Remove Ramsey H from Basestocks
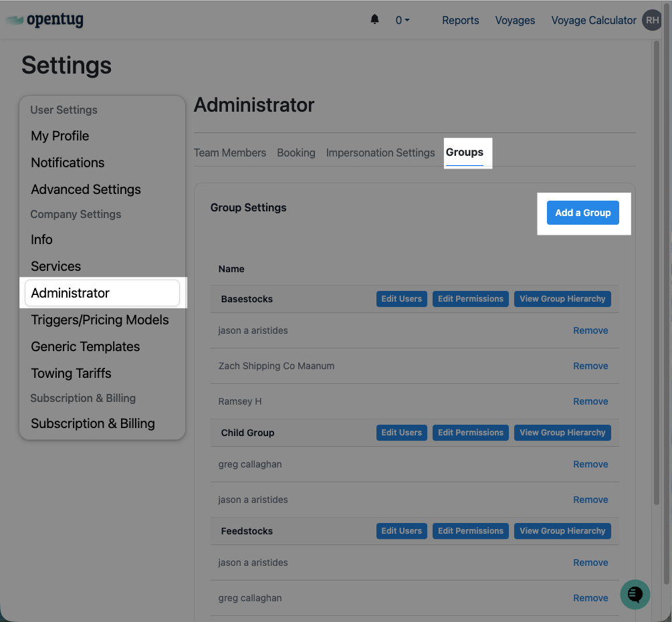This screenshot has width=672, height=622. point(590,401)
